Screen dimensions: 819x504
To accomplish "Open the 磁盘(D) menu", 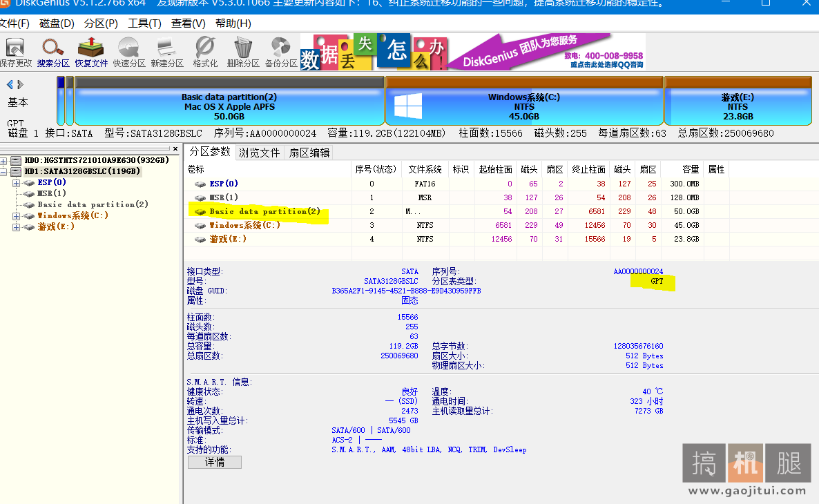I will click(x=57, y=23).
